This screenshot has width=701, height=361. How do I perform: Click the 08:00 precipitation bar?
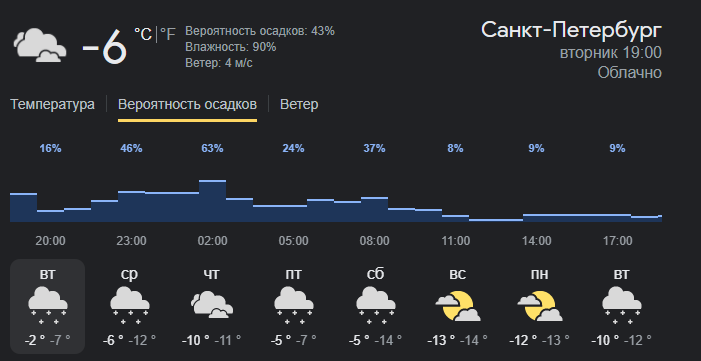point(374,209)
